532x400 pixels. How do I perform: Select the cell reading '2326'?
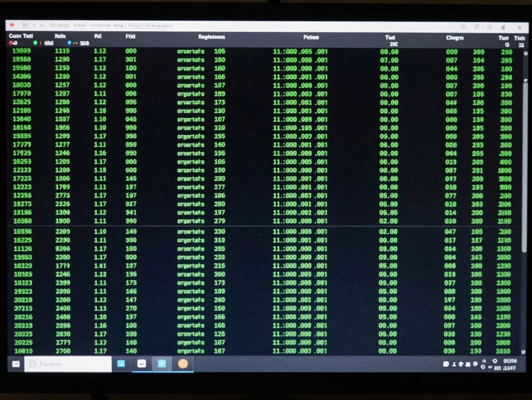(62, 204)
